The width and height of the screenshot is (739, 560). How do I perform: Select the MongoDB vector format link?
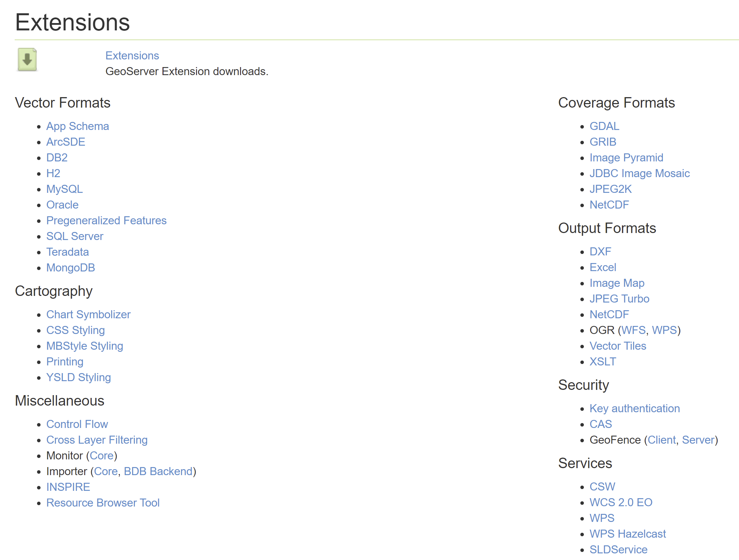pyautogui.click(x=71, y=268)
